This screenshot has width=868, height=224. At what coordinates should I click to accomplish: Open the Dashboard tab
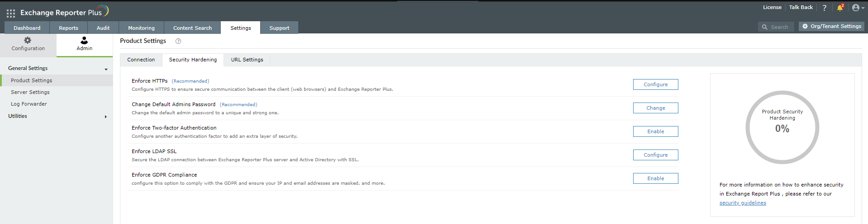point(27,28)
